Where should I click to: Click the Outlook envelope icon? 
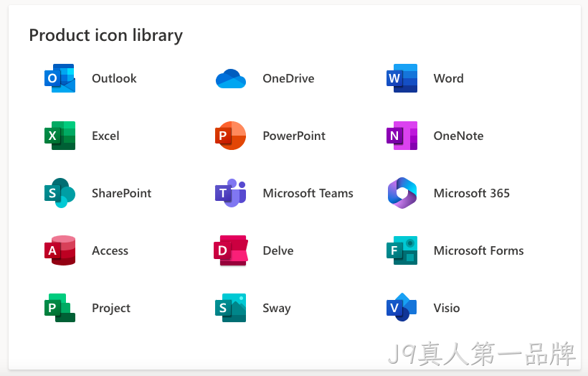click(x=60, y=78)
